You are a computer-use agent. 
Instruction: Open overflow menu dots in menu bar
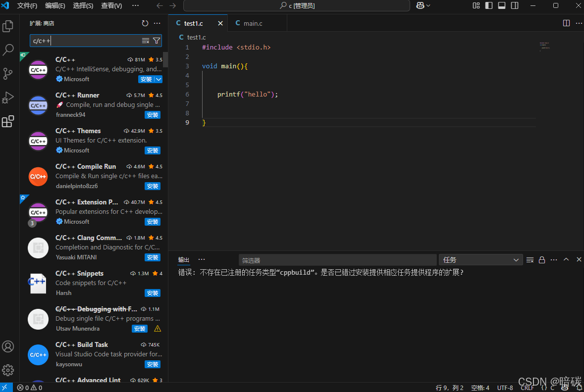coord(136,5)
